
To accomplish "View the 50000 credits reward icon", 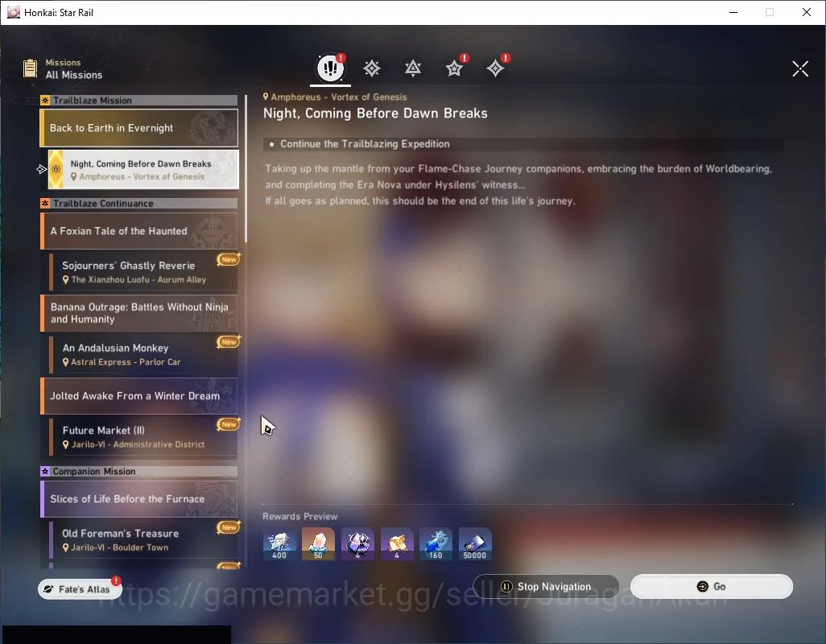I will pyautogui.click(x=475, y=544).
